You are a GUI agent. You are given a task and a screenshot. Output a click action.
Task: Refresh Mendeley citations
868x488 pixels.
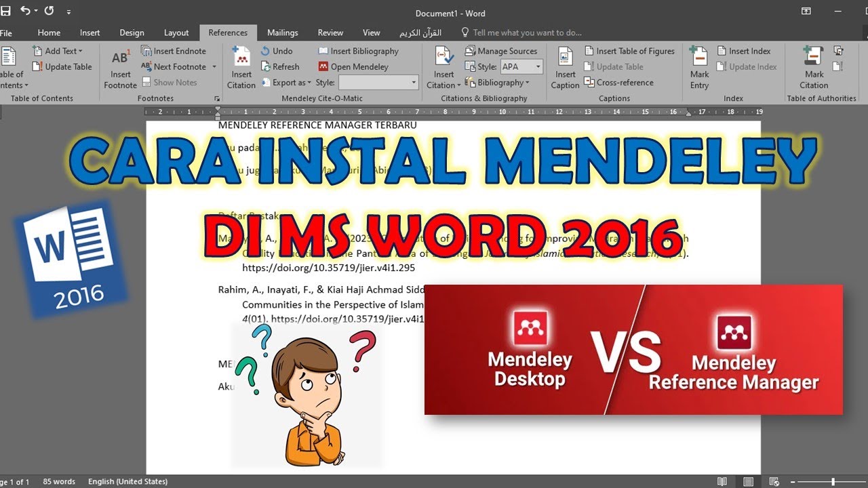coord(279,66)
